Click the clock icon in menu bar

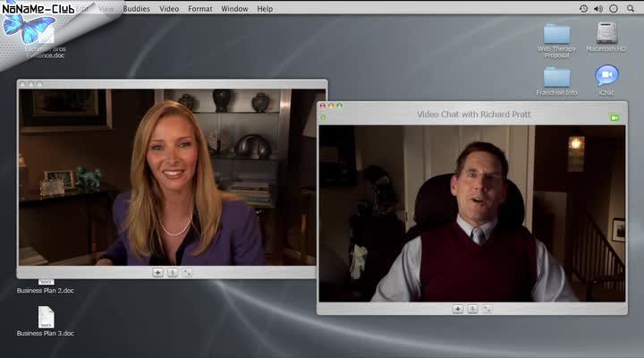614,9
